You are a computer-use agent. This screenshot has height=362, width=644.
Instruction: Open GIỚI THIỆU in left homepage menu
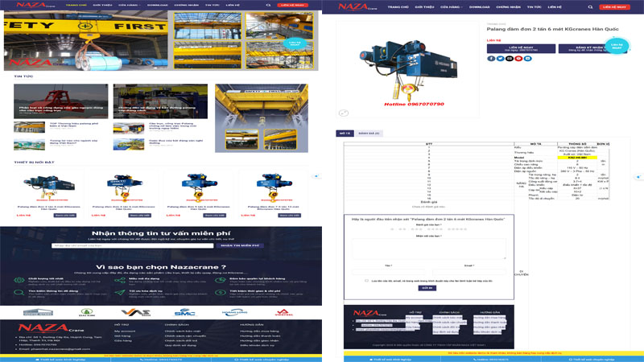(x=102, y=6)
